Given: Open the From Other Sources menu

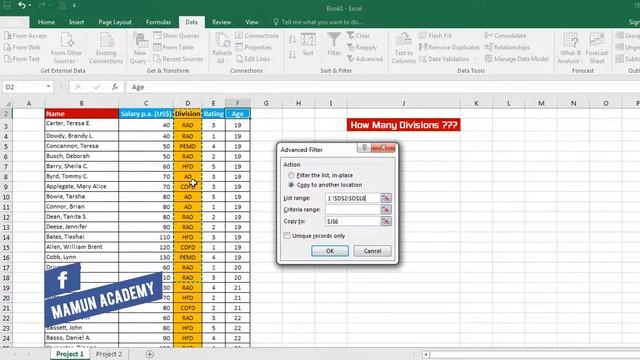Looking at the screenshot, I should (67, 48).
